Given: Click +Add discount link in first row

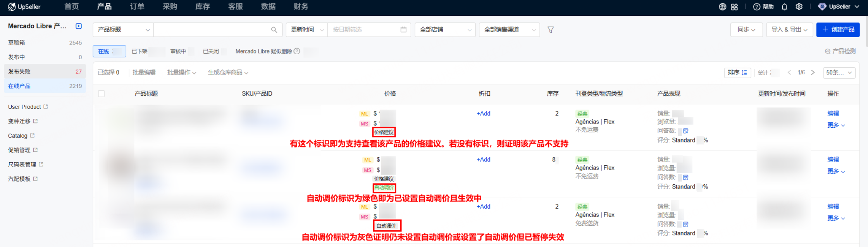Looking at the screenshot, I should coord(483,113).
